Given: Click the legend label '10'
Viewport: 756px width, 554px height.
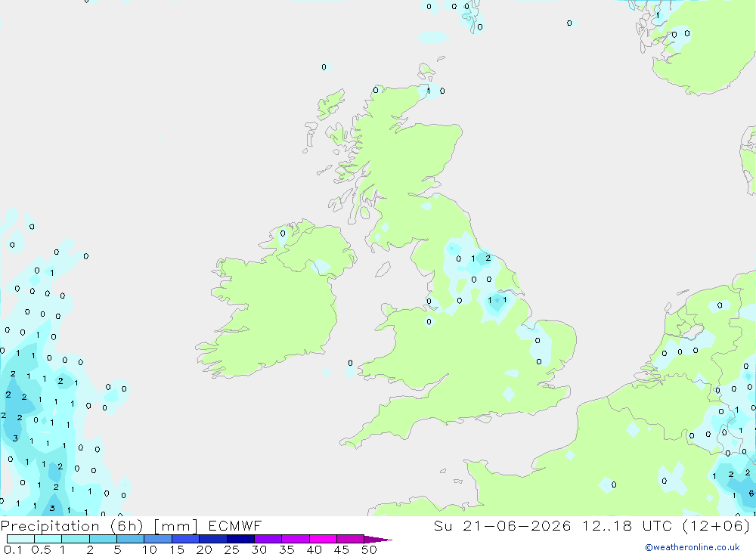Looking at the screenshot, I should click(x=150, y=549).
